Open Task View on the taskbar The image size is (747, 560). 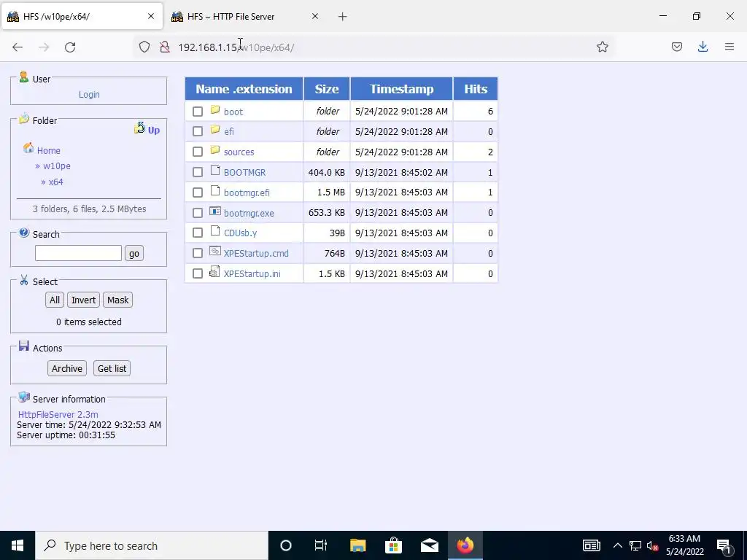321,545
